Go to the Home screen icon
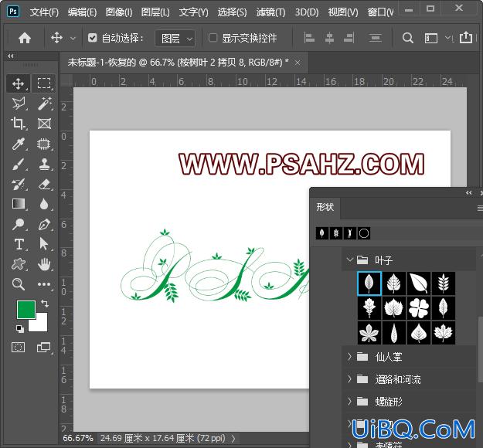Viewport: 483px width, 448px height. (x=25, y=38)
